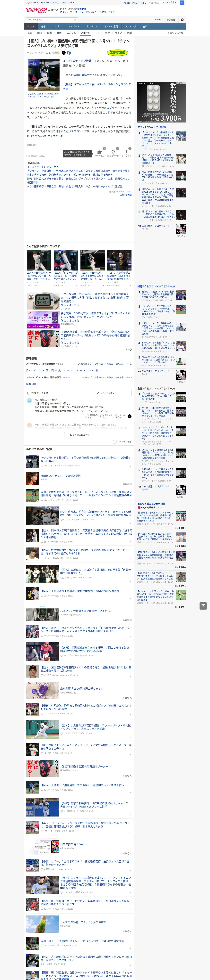Click 記事に関する報告 report icon link
Viewport: 210px width, 980px height.
point(36,156)
